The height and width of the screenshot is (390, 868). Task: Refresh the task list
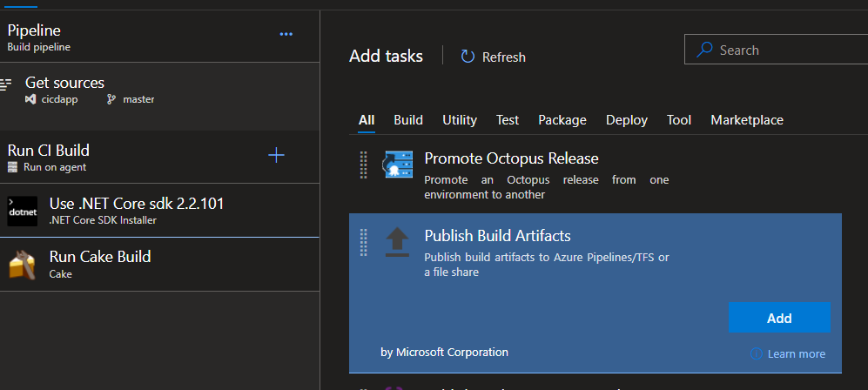[x=493, y=57]
